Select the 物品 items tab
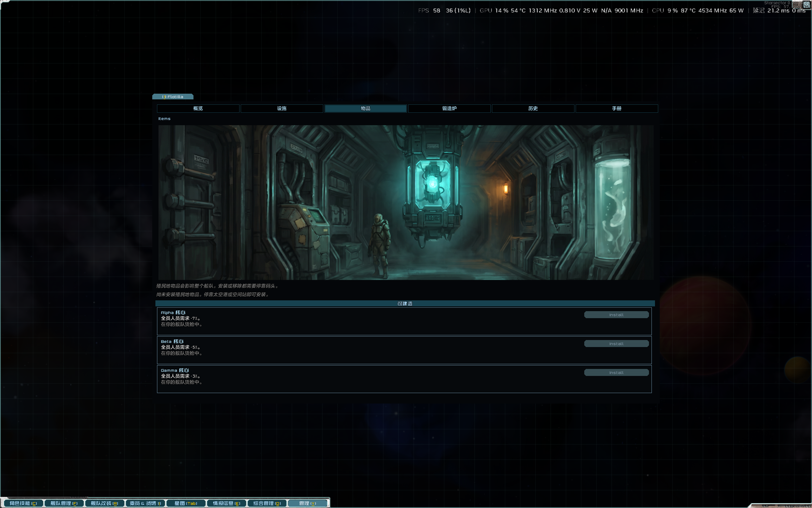Viewport: 812px width, 508px height. (365, 108)
